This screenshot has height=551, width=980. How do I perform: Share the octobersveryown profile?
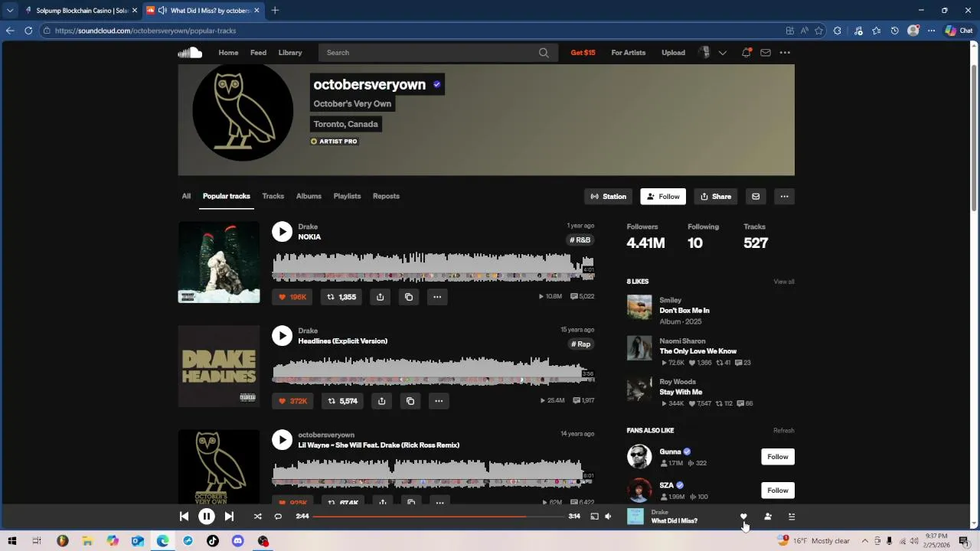coord(715,197)
